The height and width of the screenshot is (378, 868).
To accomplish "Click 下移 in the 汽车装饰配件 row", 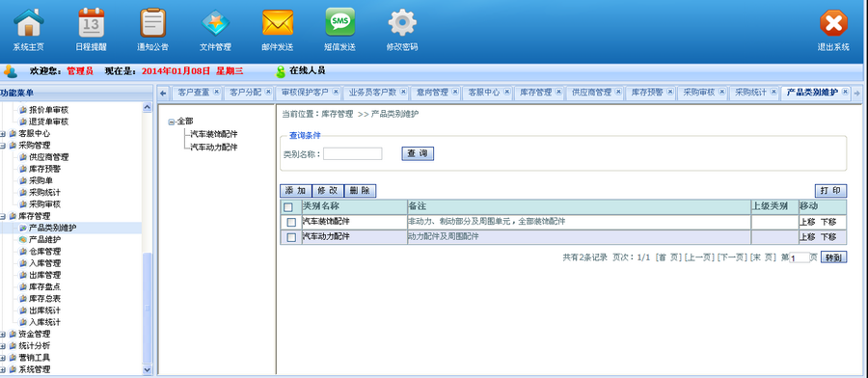I will tap(828, 222).
